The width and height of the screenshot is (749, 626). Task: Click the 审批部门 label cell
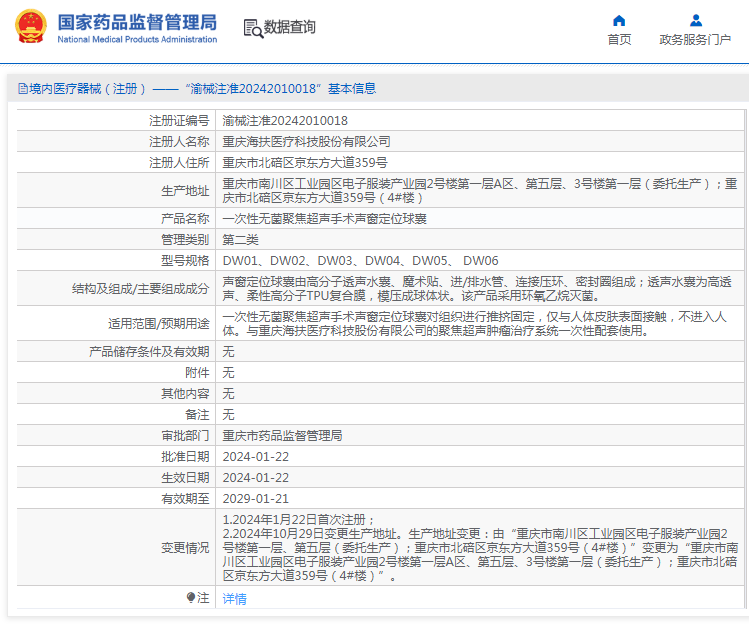pyautogui.click(x=117, y=436)
